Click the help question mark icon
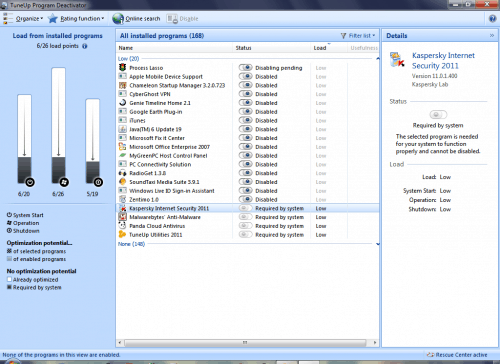Screen dimensions: 500x364 [x=492, y=19]
